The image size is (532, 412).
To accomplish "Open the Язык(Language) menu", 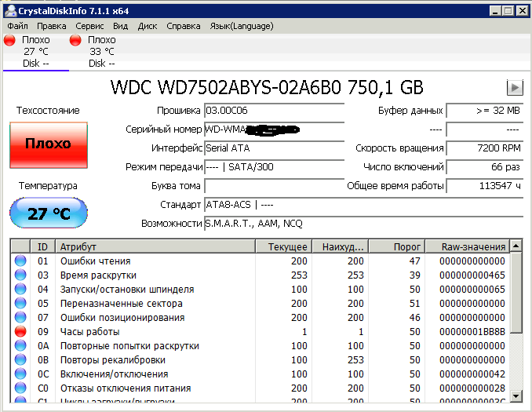I will tap(242, 26).
